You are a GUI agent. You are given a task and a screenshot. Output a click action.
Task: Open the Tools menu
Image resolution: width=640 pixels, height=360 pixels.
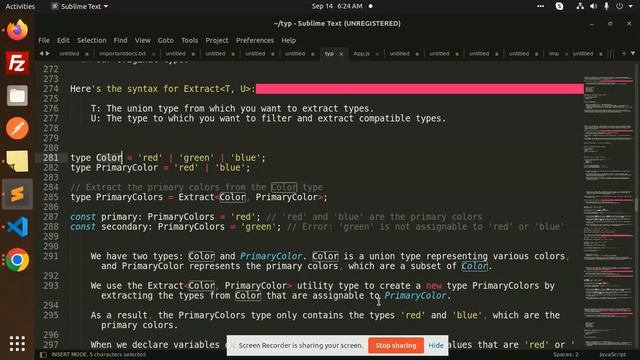click(190, 40)
